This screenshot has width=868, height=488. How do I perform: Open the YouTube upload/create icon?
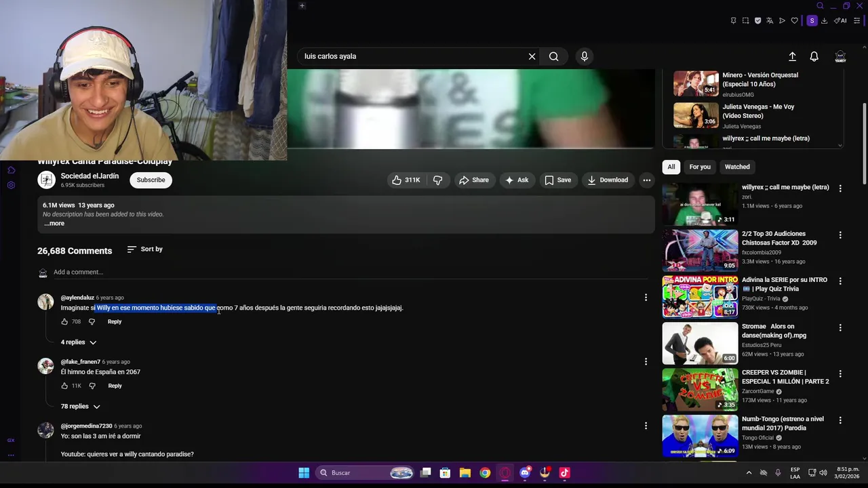pos(792,56)
